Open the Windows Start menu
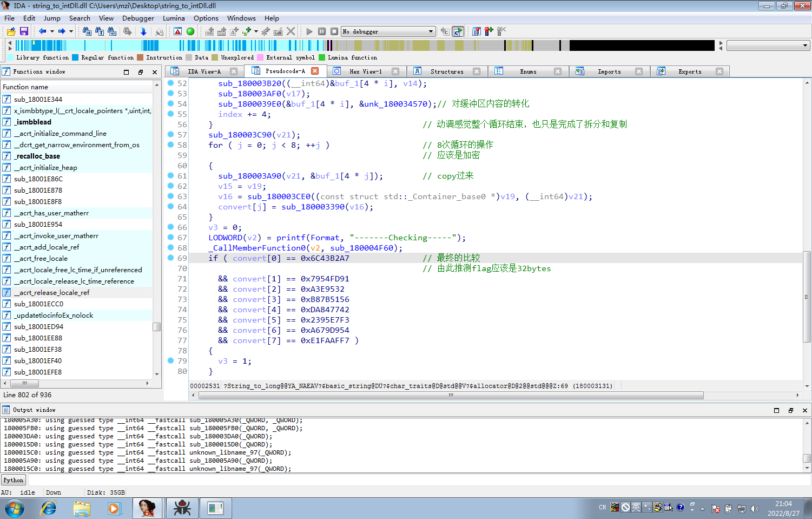The height and width of the screenshot is (519, 812). tap(15, 509)
